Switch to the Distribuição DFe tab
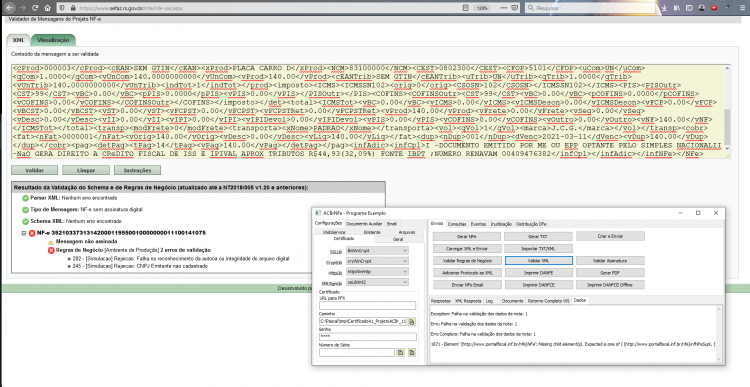Viewport: 750px width, 387px height. pos(531,224)
